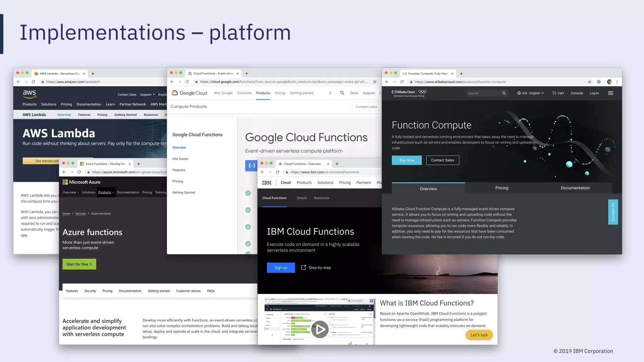Open new tab in Google Cloud window
This screenshot has width=644, height=362.
click(x=247, y=74)
